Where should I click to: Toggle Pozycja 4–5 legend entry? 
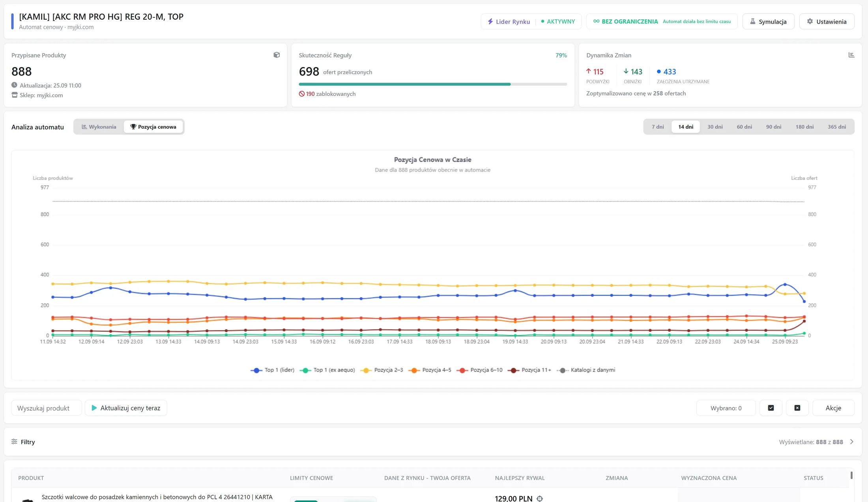coord(430,370)
